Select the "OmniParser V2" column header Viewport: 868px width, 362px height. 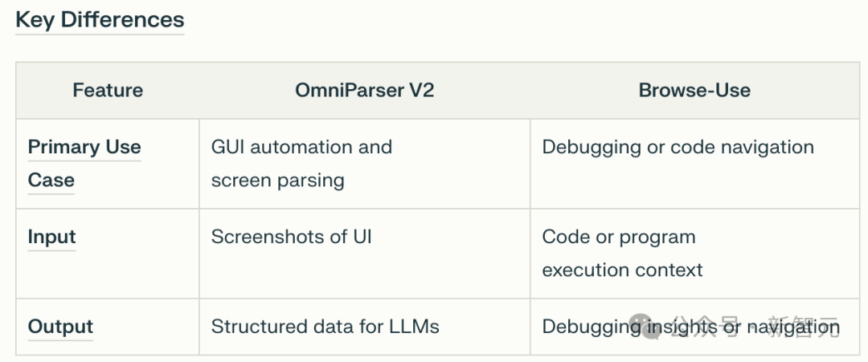click(364, 91)
